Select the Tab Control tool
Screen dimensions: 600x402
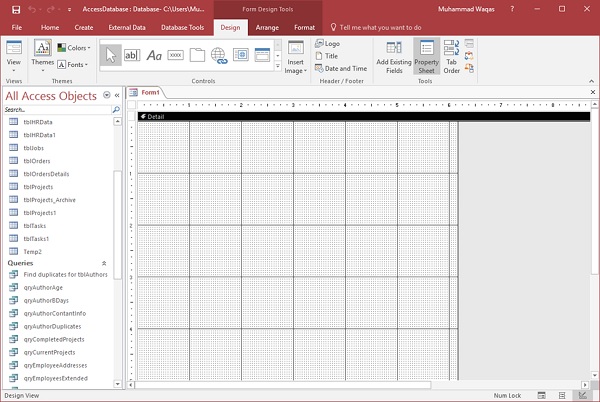coord(198,56)
